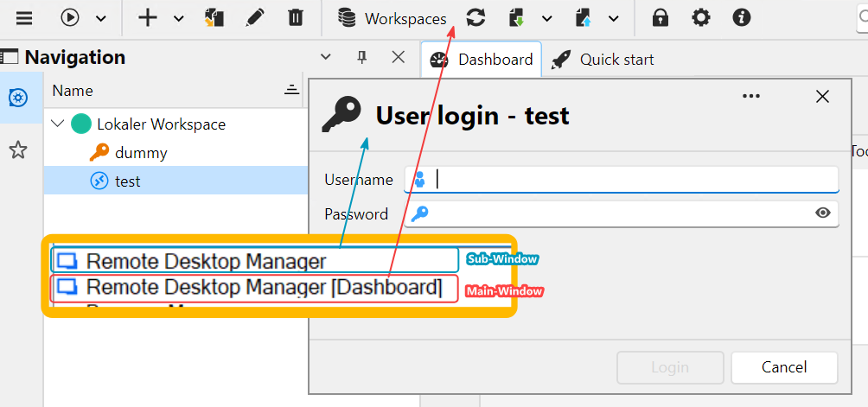The width and height of the screenshot is (868, 407).
Task: Click the refresh arrows icon
Action: (x=475, y=18)
